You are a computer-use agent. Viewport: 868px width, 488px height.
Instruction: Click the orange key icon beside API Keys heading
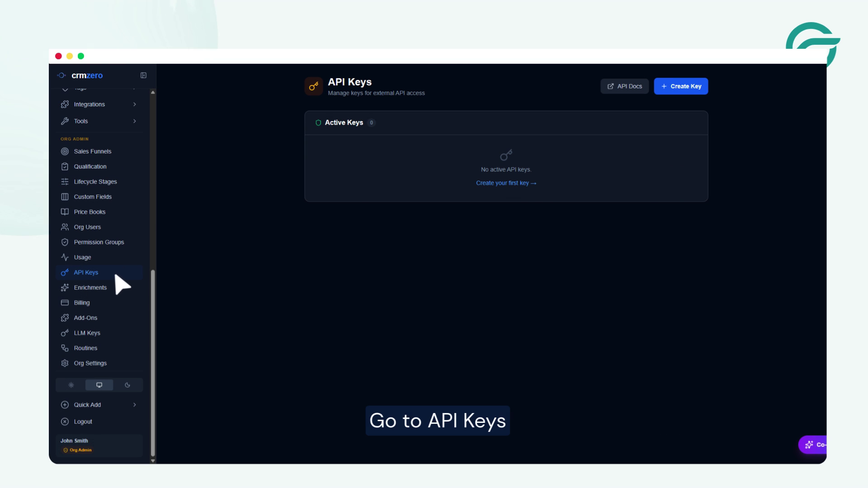pyautogui.click(x=313, y=86)
